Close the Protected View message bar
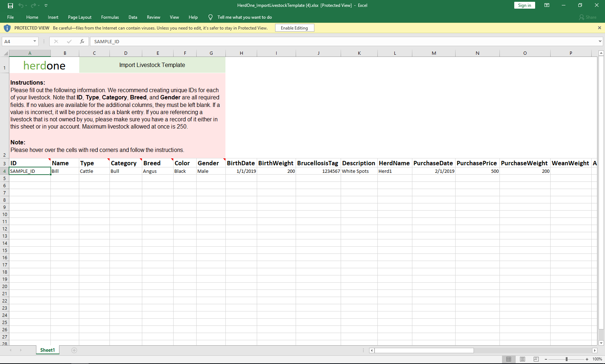Screen dimensions: 605x364 point(600,28)
